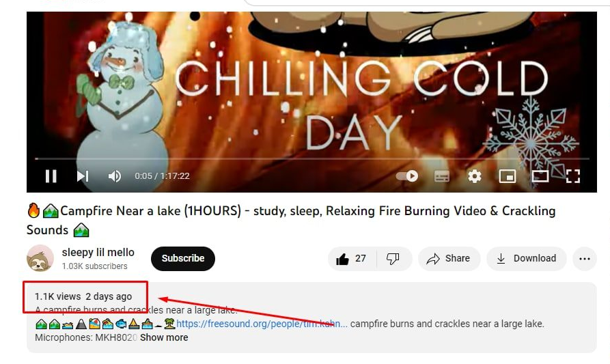Screen dimensions: 610x364
Task: Open sleepy lil mello channel avatar
Action: (x=40, y=258)
